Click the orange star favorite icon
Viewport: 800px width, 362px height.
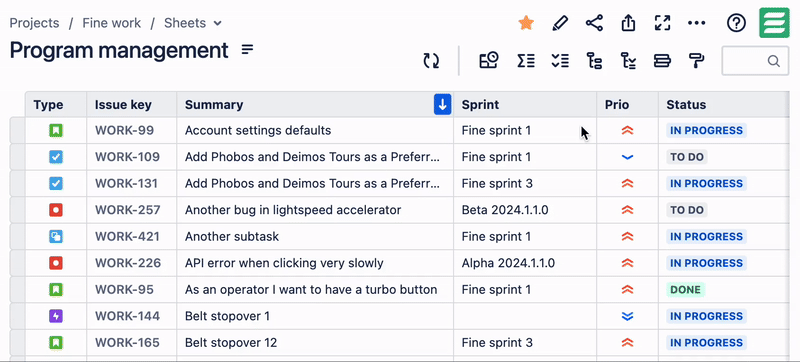tap(526, 23)
